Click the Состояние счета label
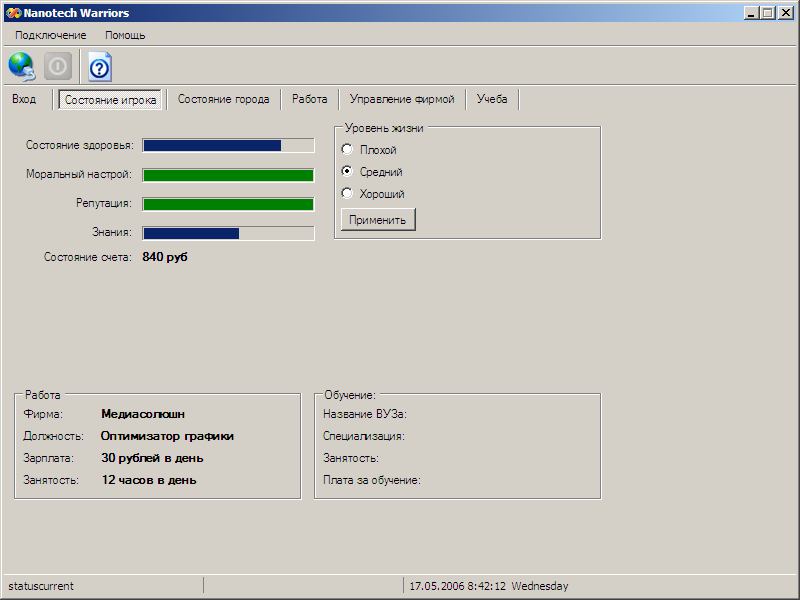Viewport: 800px width, 600px height. (x=88, y=257)
